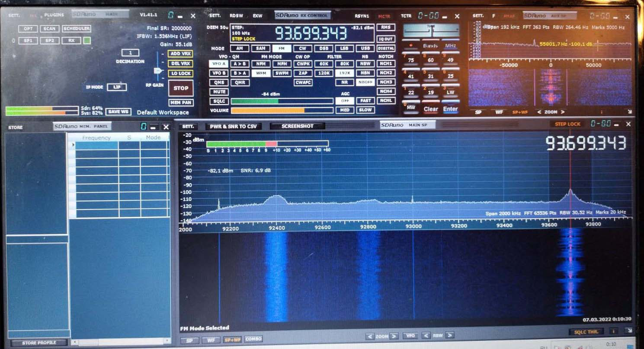The height and width of the screenshot is (349, 644).
Task: Open the DECIMATION value box
Action: (130, 53)
